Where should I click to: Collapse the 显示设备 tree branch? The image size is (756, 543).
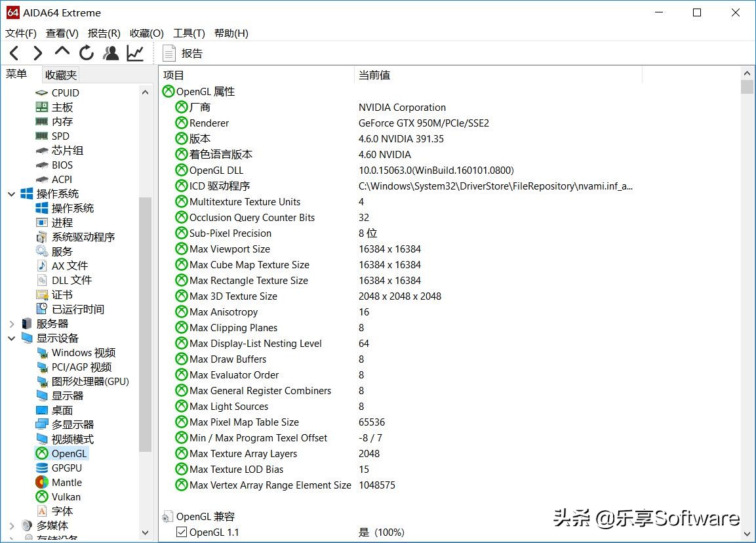point(11,338)
